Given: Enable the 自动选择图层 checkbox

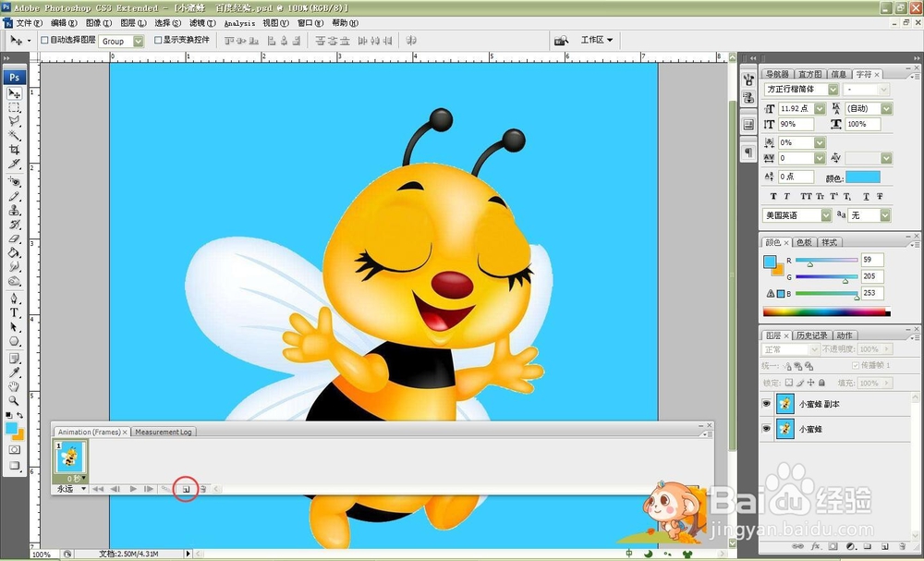Looking at the screenshot, I should pos(44,41).
